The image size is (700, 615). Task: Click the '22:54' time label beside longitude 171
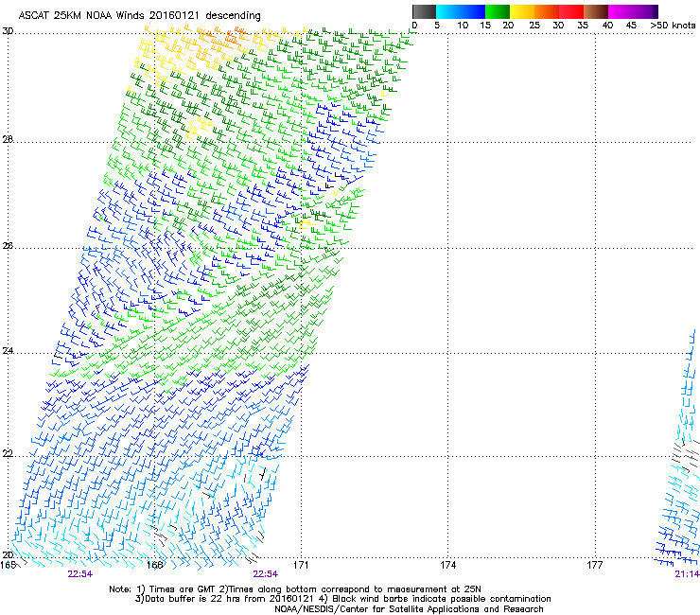coord(265,574)
